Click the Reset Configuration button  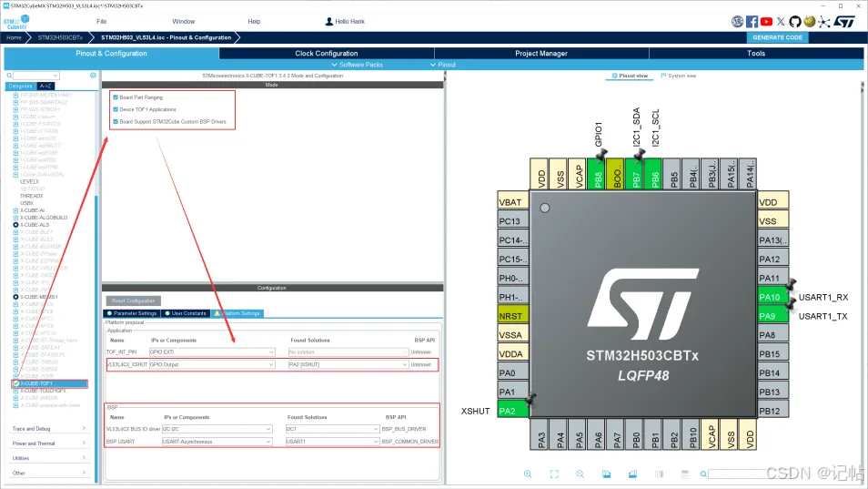(134, 301)
